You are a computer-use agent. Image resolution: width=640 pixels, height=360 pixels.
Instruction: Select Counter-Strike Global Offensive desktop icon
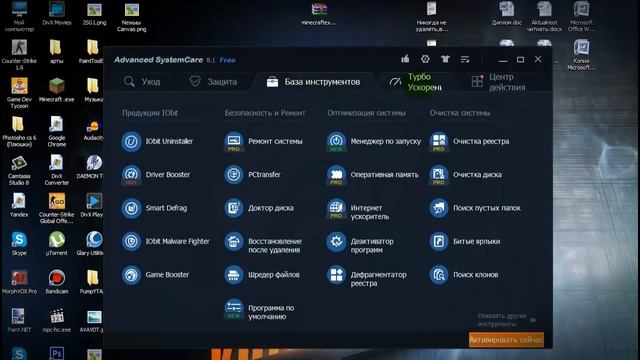click(x=57, y=208)
